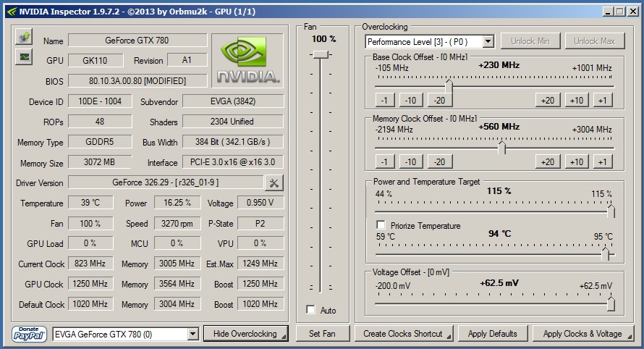Click the EVGA (3842) subvendor value
The width and height of the screenshot is (644, 349).
tap(233, 101)
